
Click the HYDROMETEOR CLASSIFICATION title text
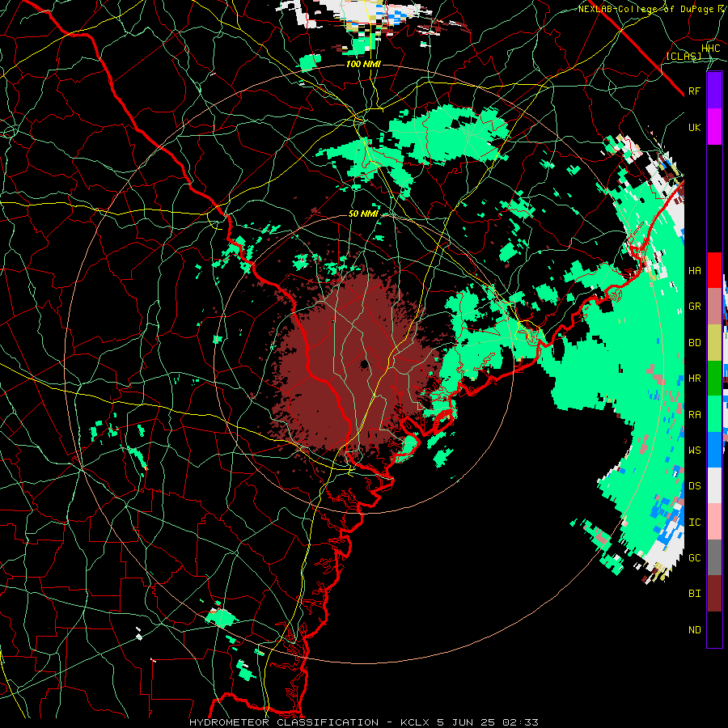[284, 722]
